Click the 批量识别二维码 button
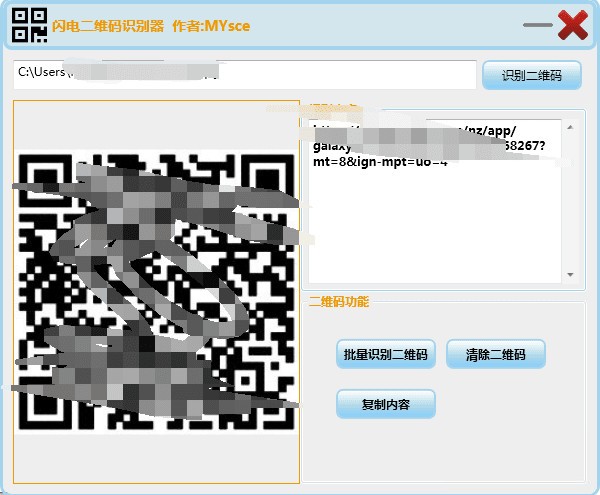Viewport: 600px width, 495px height. tap(386, 354)
